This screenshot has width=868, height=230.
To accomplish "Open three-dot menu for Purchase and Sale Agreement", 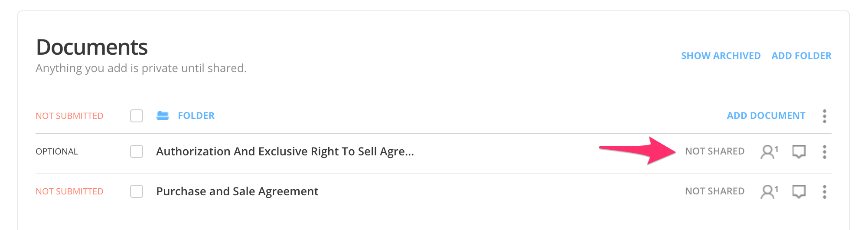I will [824, 191].
